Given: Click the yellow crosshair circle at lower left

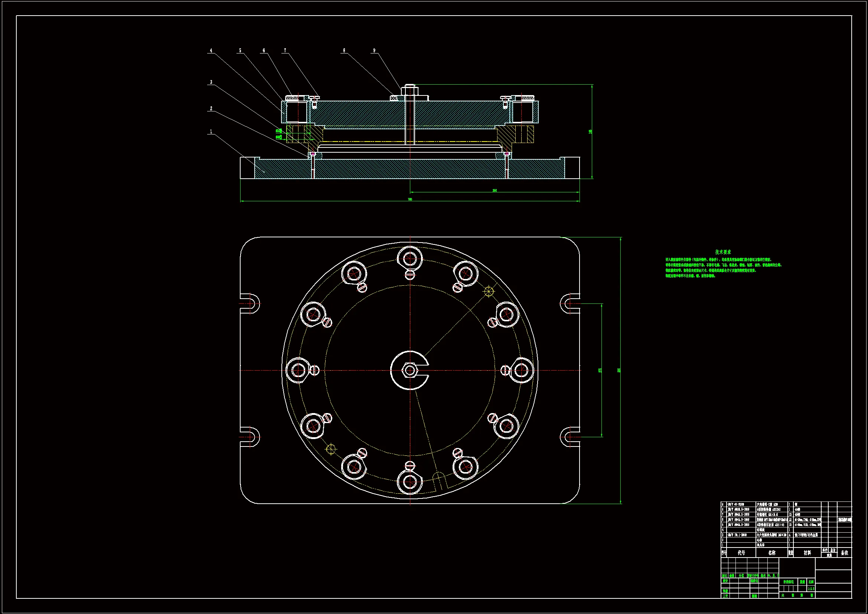Looking at the screenshot, I should pyautogui.click(x=331, y=449).
